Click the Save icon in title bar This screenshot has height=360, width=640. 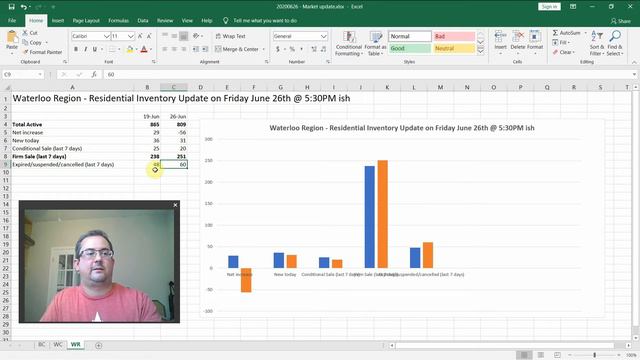coord(11,7)
